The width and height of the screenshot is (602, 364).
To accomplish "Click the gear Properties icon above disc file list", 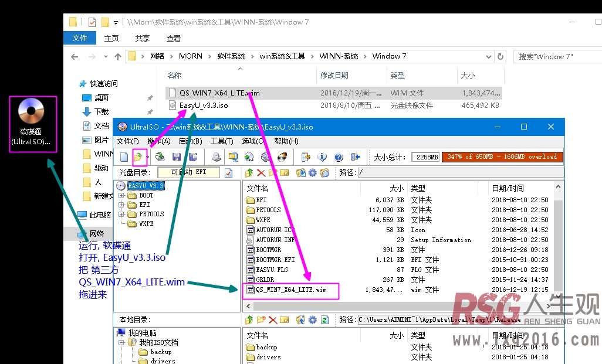I will 313,172.
